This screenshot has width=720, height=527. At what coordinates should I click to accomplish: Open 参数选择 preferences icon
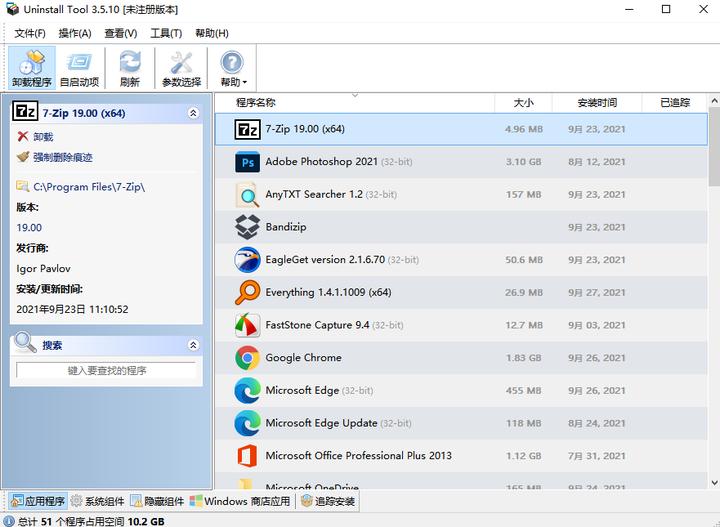[181, 67]
